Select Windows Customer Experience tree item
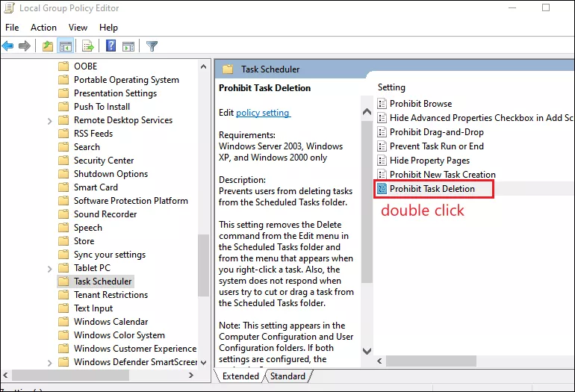The height and width of the screenshot is (392, 575). (135, 349)
